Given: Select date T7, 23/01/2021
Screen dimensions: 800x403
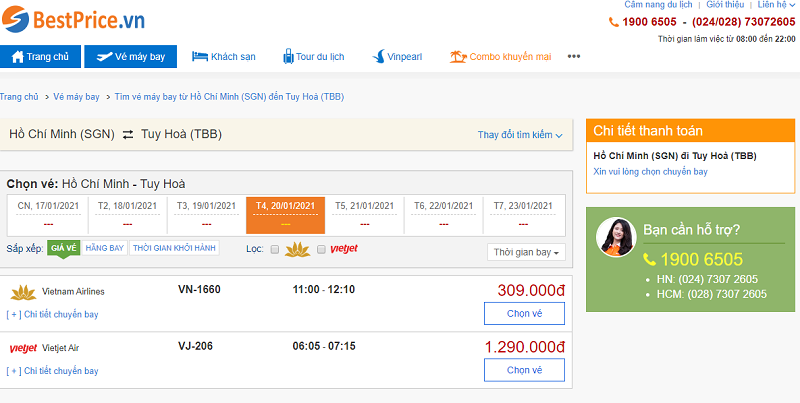Looking at the screenshot, I should point(523,215).
